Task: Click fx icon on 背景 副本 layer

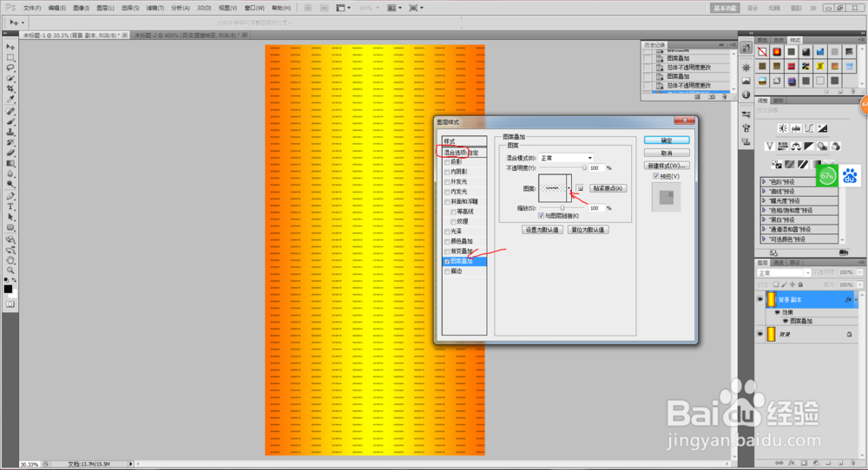Action: [848, 300]
